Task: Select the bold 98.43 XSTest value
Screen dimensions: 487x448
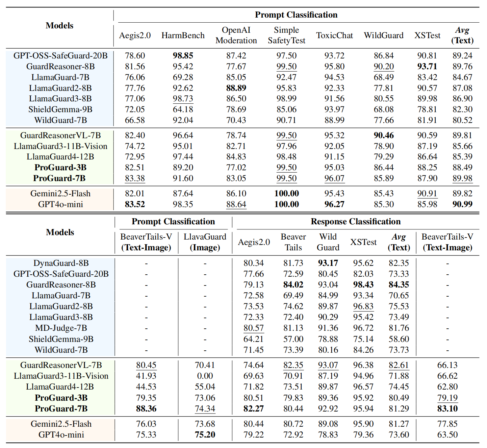Action: coord(363,285)
